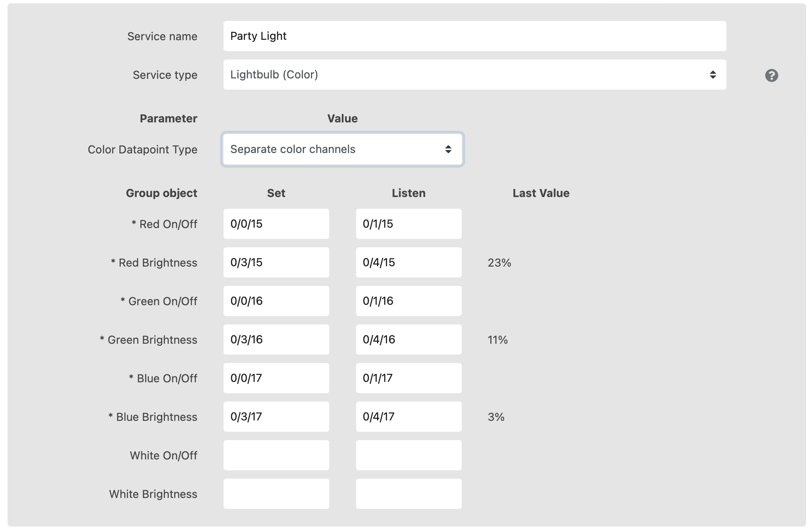Click Red Brightness Listen field
This screenshot has width=812, height=529.
tap(409, 262)
